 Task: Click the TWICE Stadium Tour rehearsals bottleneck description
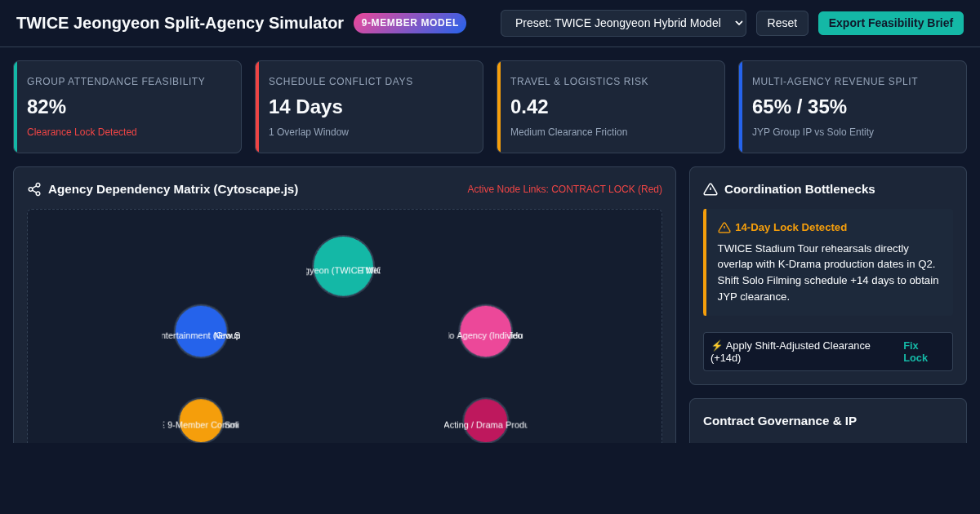pyautogui.click(x=828, y=273)
